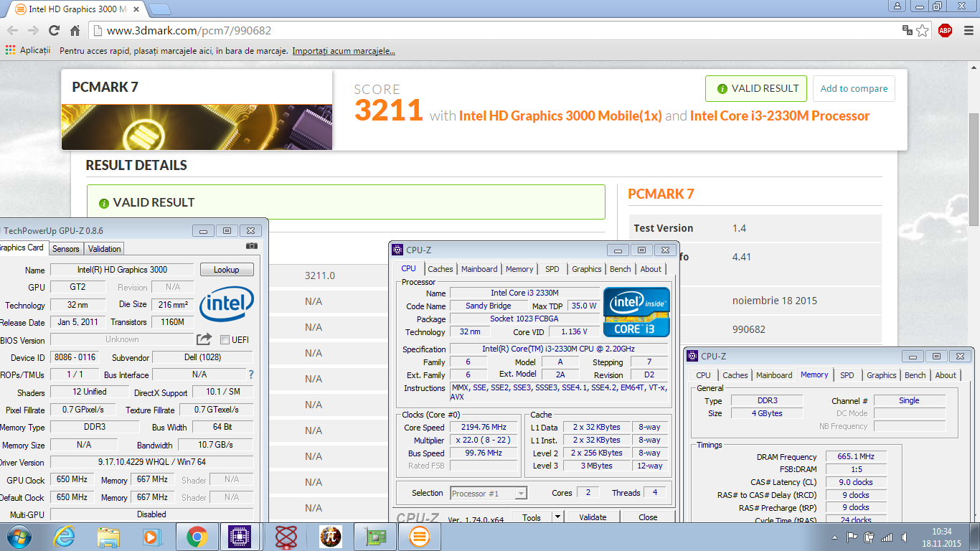
Task: Switch to the Sensors tab in GPU-Z
Action: 66,248
